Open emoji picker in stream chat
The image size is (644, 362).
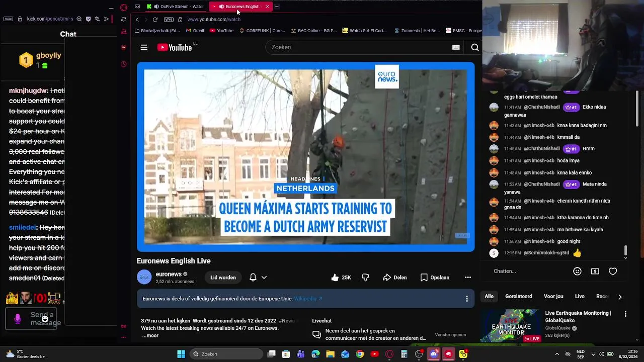click(x=577, y=271)
